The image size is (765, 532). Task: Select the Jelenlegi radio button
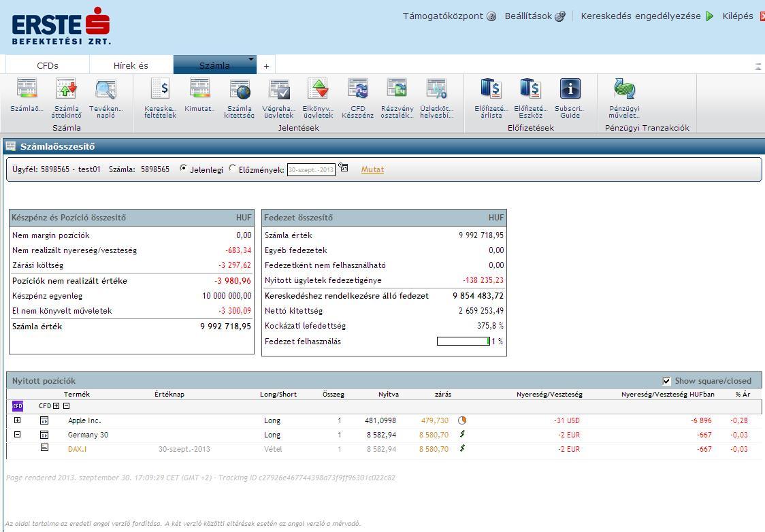(184, 168)
